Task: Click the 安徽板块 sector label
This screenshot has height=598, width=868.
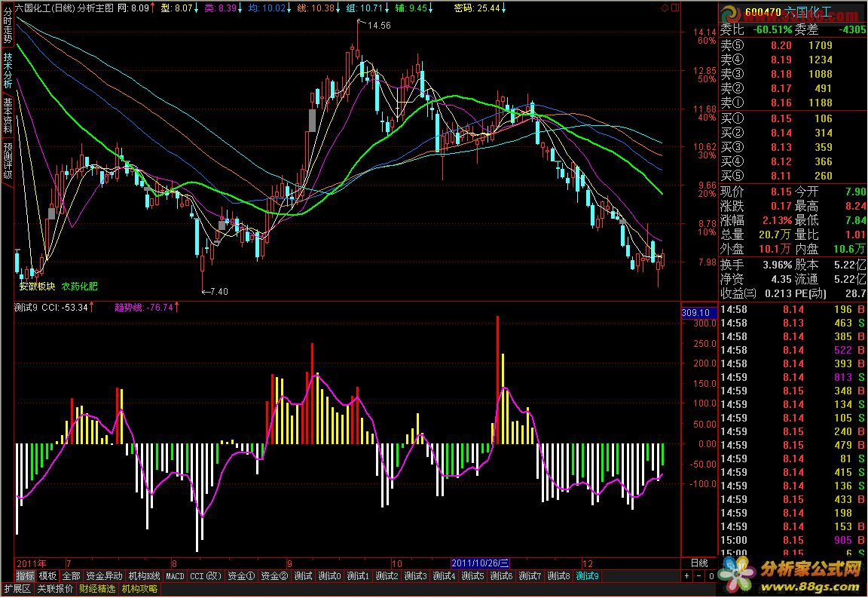Action: pos(37,287)
